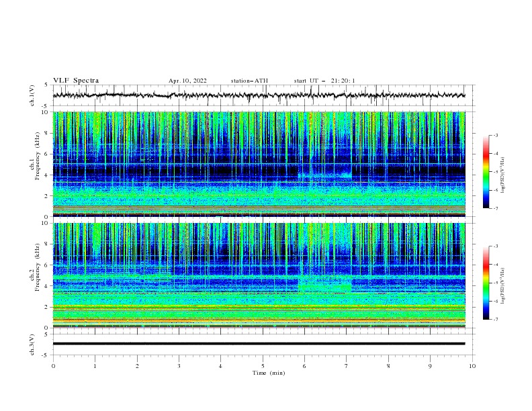Click time axis tick label "9"

(x=430, y=366)
